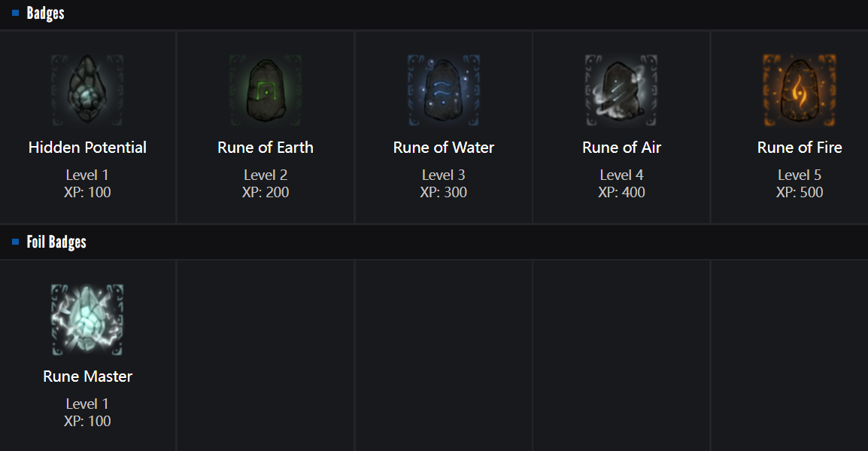Viewport: 868px width, 451px height.
Task: Click the Rune of Air badge image
Action: [621, 90]
